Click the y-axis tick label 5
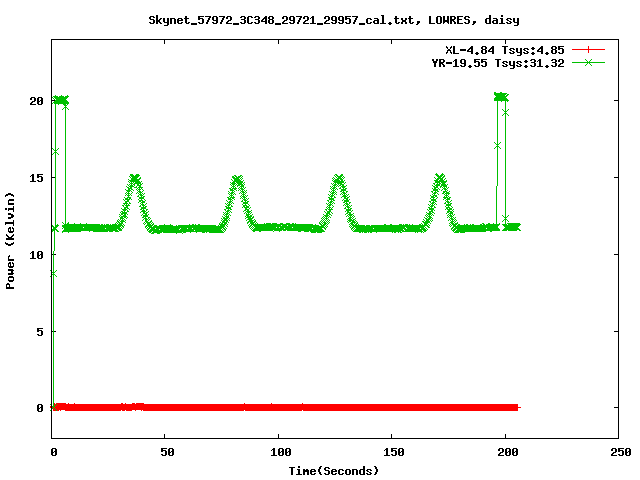This screenshot has width=640, height=480. point(40,332)
